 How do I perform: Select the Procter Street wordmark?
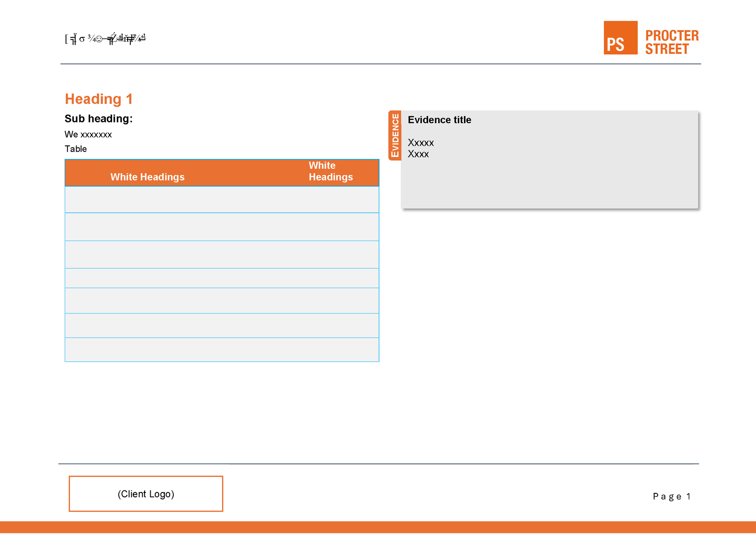(672, 42)
